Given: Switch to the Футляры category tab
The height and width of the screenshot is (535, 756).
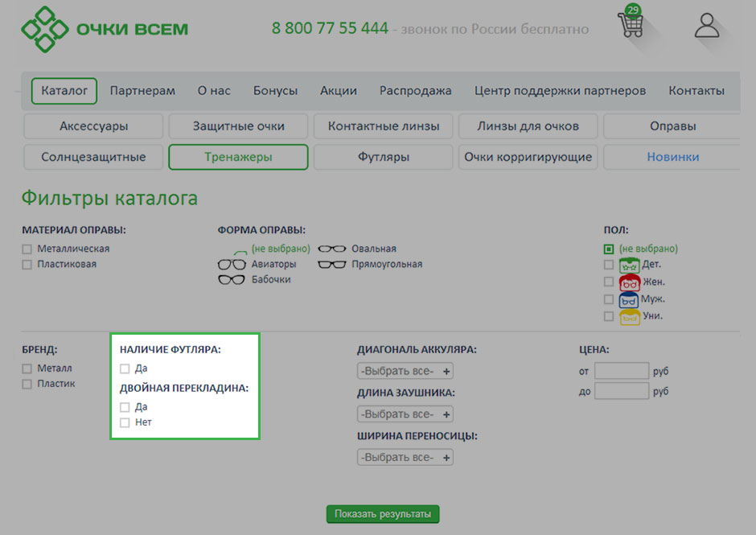Looking at the screenshot, I should [x=384, y=157].
